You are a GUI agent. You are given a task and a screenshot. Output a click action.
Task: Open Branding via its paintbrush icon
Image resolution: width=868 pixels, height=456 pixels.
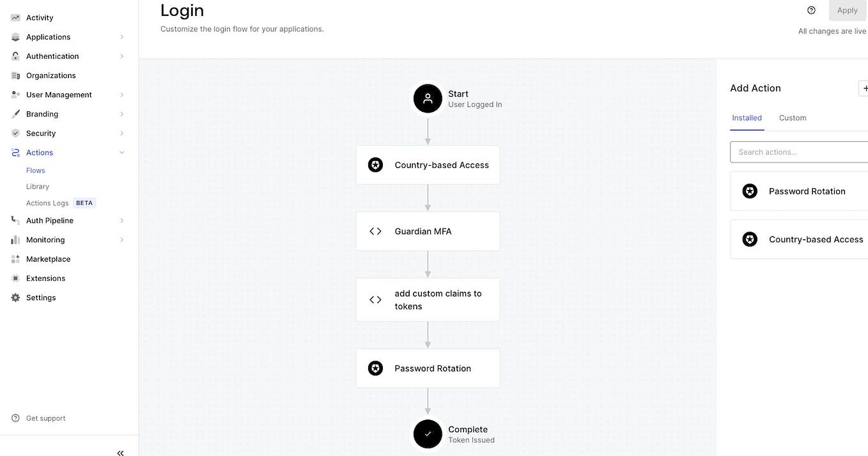[14, 113]
